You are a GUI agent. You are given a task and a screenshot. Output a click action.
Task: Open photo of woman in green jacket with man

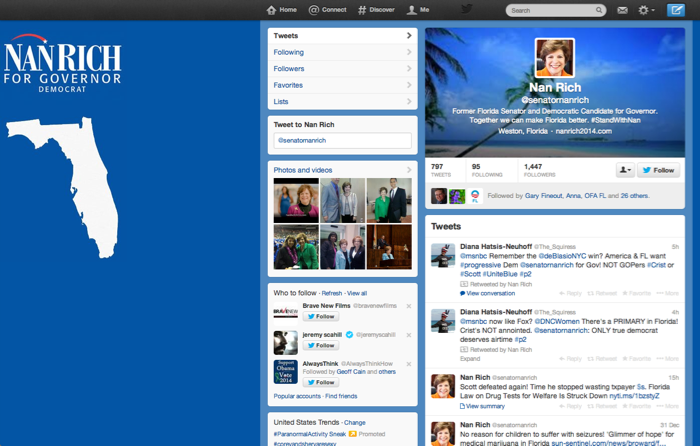[389, 200]
